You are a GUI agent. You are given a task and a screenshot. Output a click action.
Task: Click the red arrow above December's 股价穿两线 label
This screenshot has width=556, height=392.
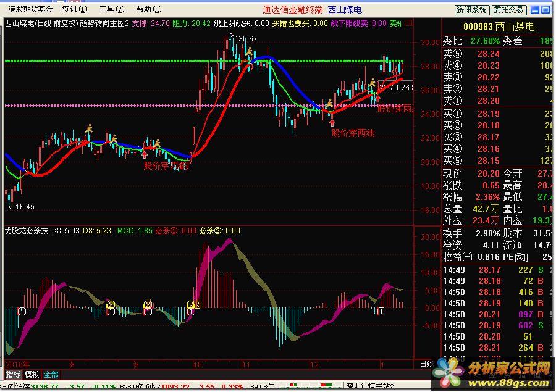332,123
